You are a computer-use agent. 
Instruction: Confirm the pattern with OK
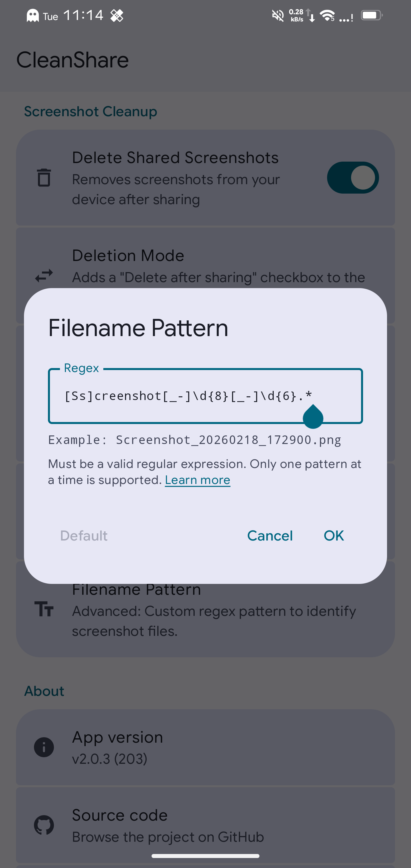[x=334, y=535]
